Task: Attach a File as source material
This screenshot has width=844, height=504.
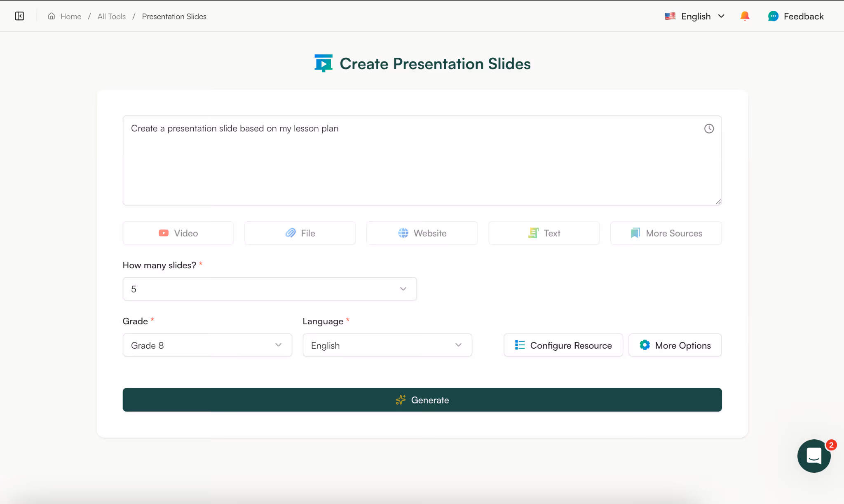Action: [300, 233]
